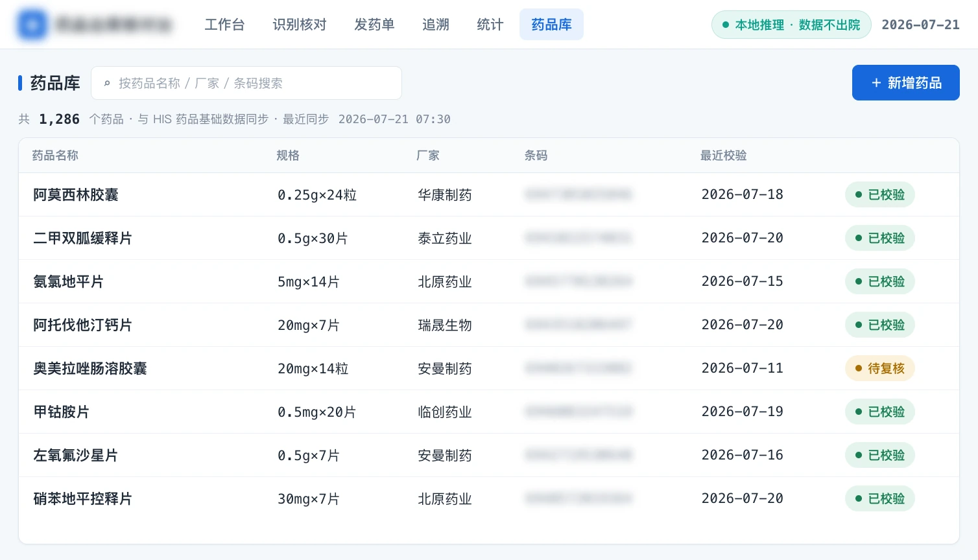Click 已校验 badge for 阿莫西林胶囊

[x=879, y=194]
